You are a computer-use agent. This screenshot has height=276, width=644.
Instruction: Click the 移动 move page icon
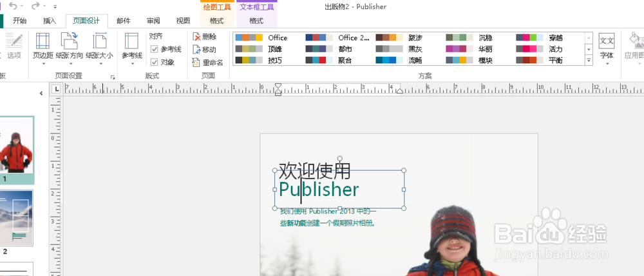196,50
